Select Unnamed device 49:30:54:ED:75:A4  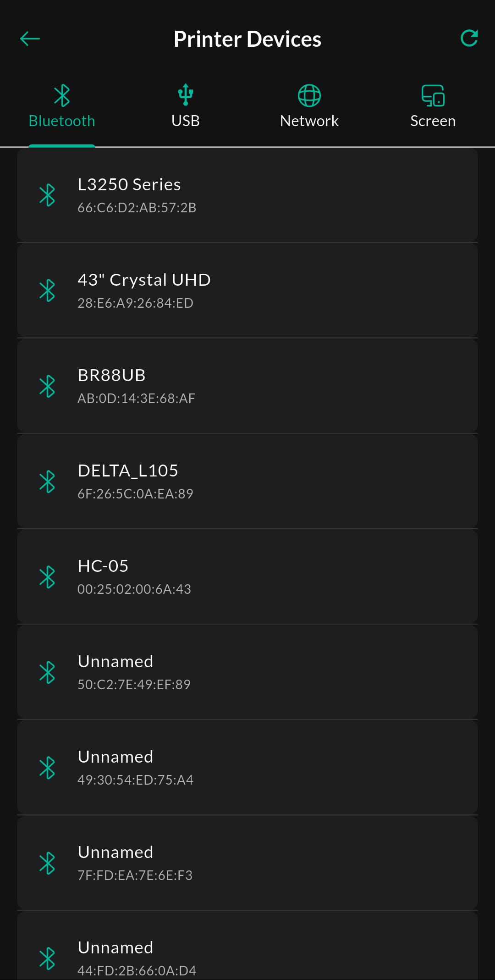pos(247,768)
